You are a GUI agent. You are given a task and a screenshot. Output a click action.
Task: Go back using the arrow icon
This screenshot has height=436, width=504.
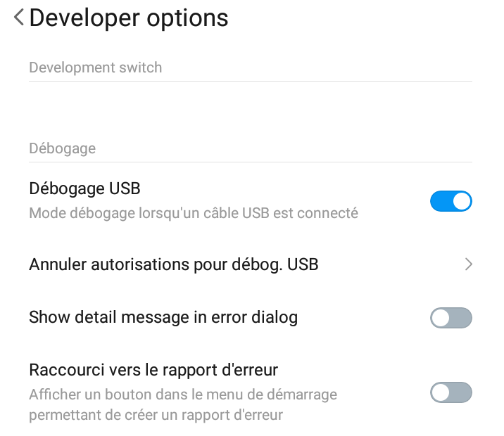pyautogui.click(x=19, y=18)
